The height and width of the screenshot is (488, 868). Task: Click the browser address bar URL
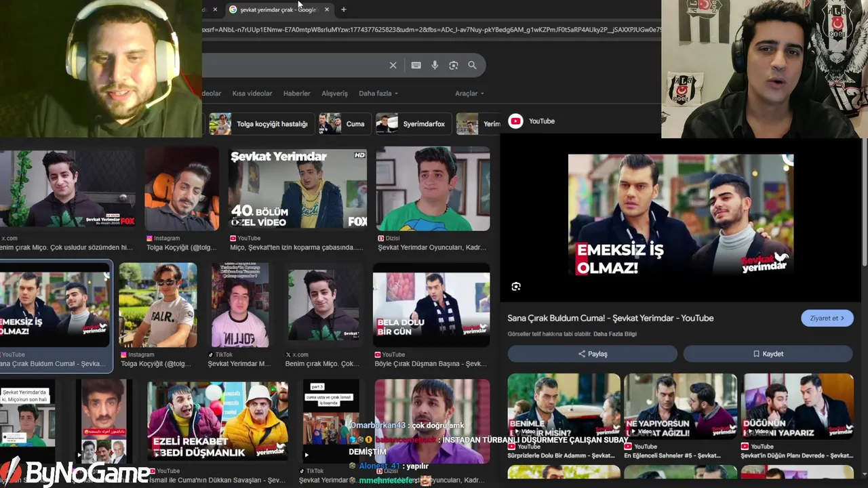click(x=431, y=29)
